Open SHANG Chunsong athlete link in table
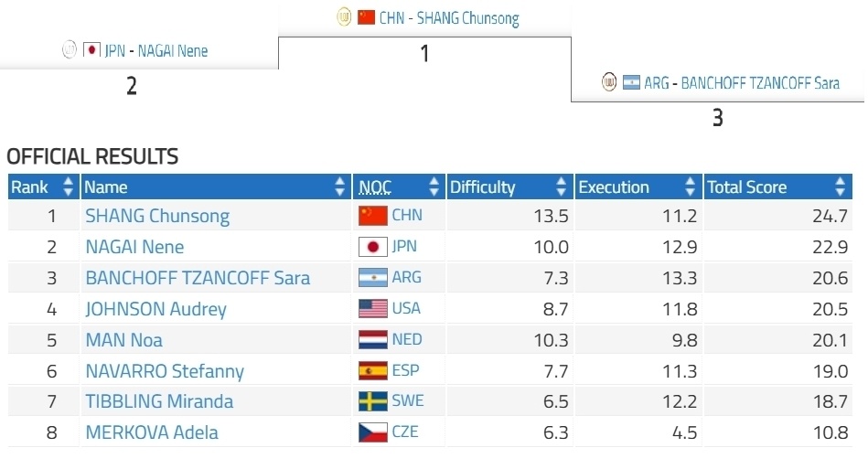The image size is (868, 469). [x=157, y=216]
